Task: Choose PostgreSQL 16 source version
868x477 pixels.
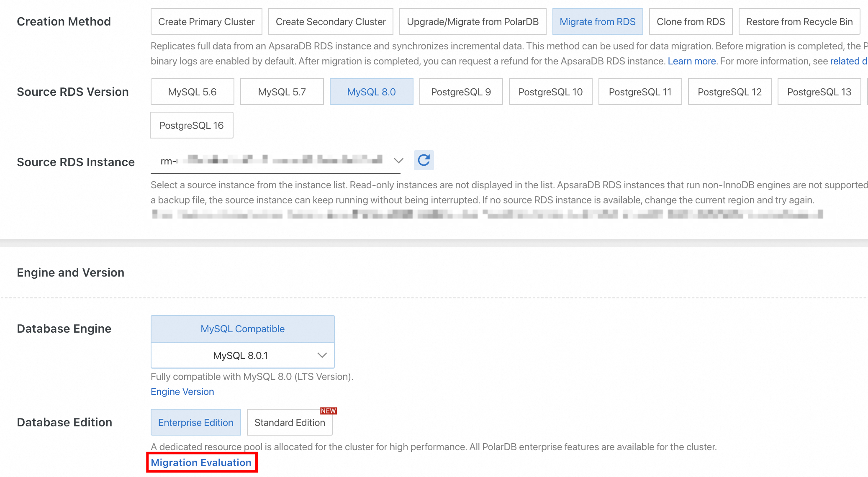Action: (x=191, y=126)
